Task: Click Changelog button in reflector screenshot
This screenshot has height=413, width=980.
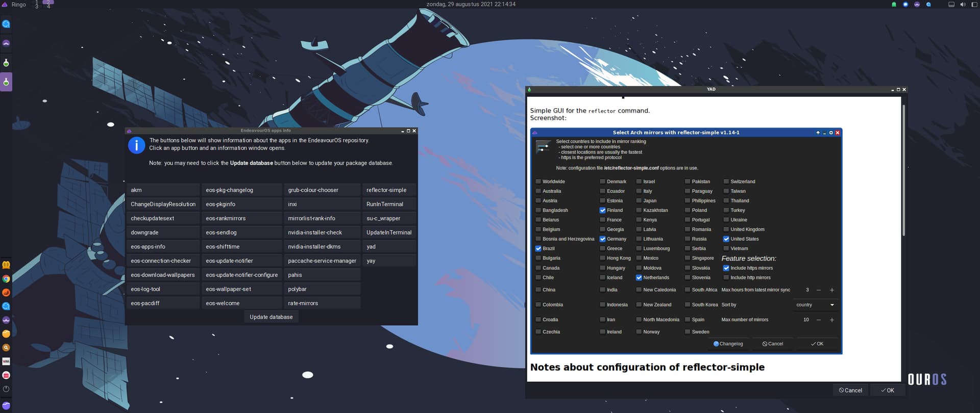Action: 728,344
